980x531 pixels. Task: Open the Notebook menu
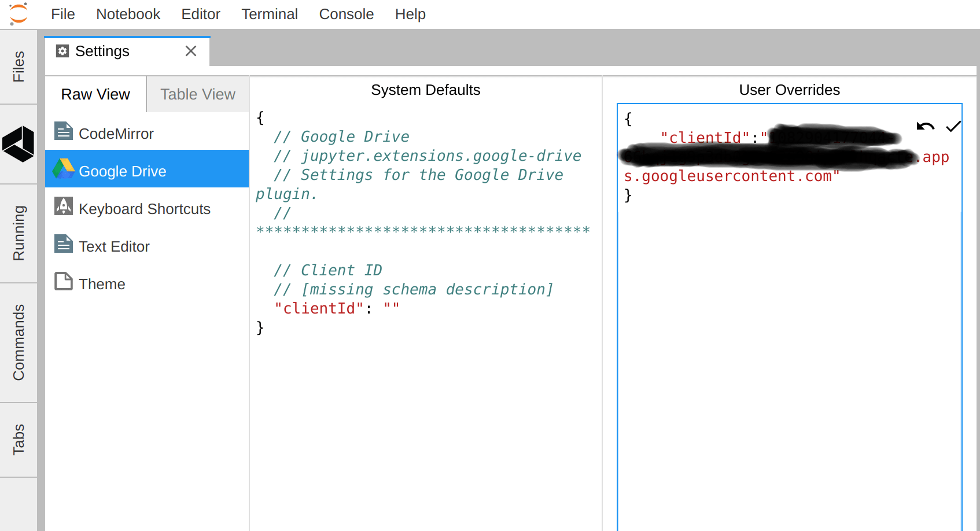[128, 14]
